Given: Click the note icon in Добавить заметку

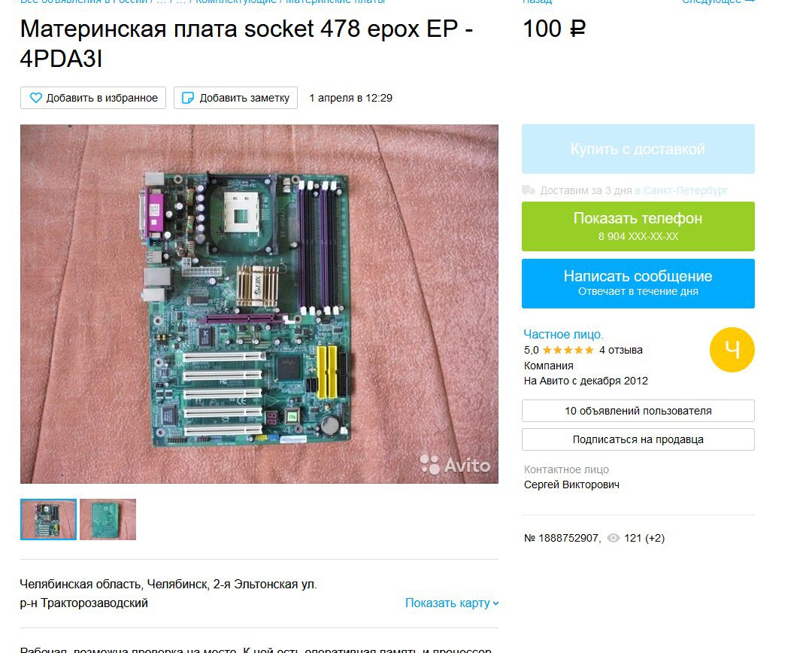Looking at the screenshot, I should tap(189, 98).
